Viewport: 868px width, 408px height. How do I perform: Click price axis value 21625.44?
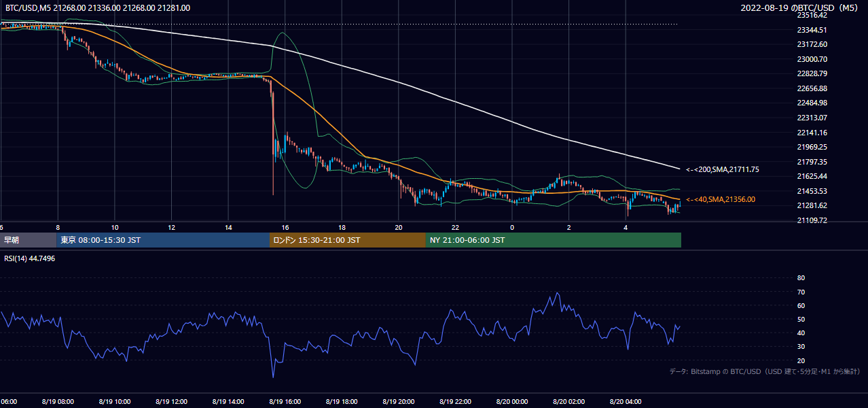click(x=812, y=176)
